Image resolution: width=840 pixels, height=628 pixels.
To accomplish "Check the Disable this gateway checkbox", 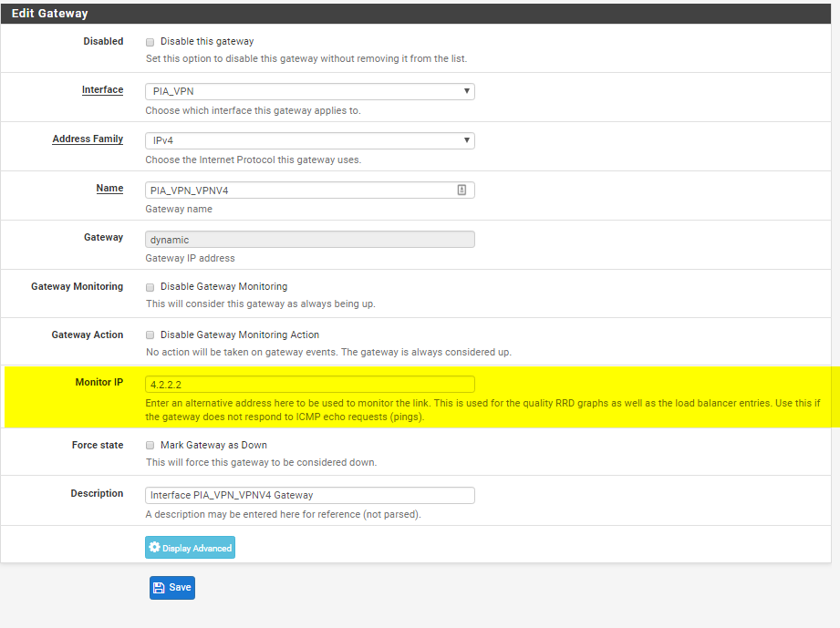I will [x=150, y=42].
